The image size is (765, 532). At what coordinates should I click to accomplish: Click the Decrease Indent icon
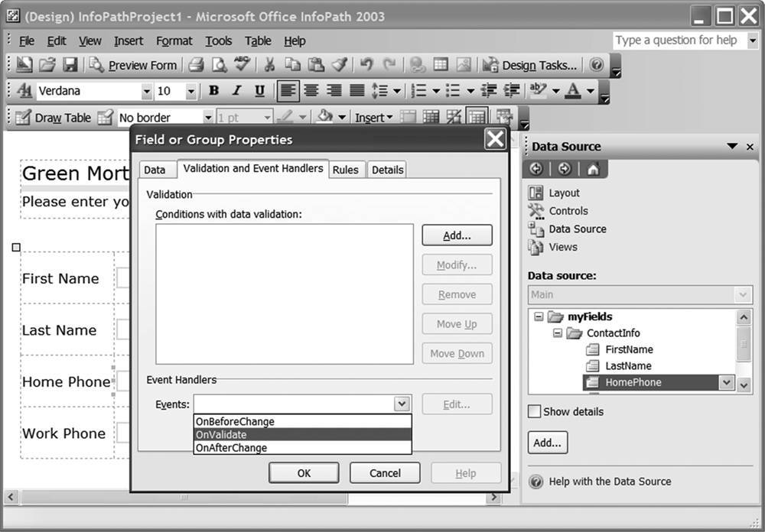[x=488, y=91]
